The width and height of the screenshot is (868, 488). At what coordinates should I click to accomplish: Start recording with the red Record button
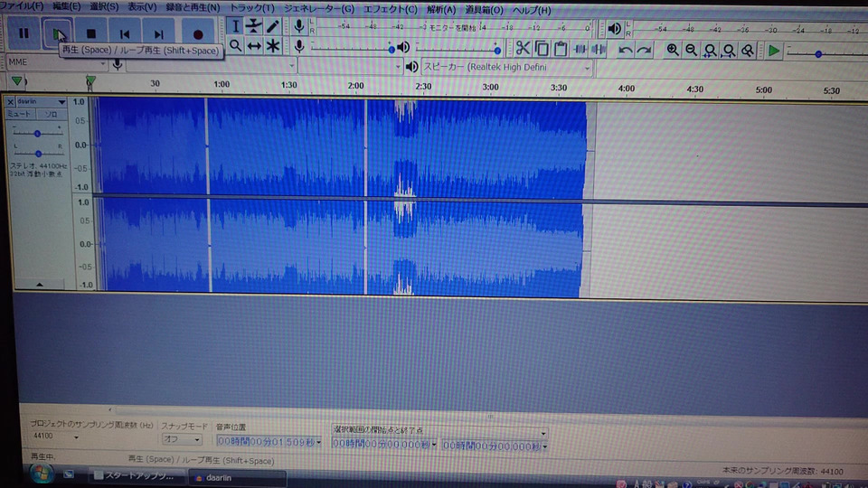point(198,34)
